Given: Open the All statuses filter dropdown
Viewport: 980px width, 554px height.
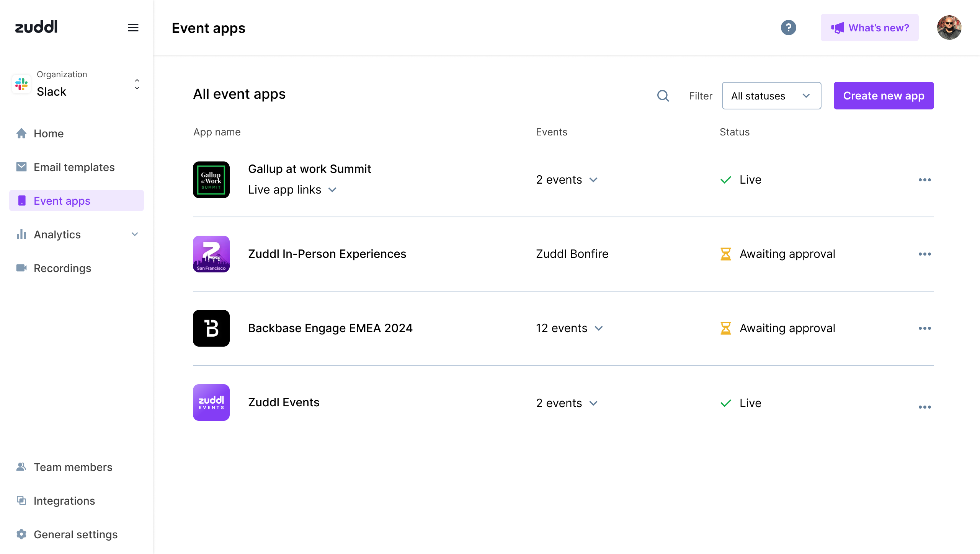Looking at the screenshot, I should click(771, 96).
